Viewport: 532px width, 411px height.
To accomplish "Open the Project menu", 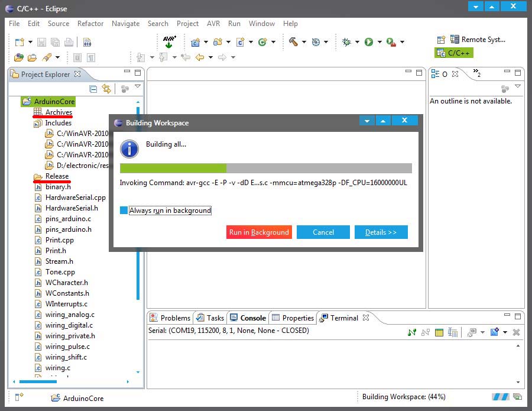I will point(187,24).
